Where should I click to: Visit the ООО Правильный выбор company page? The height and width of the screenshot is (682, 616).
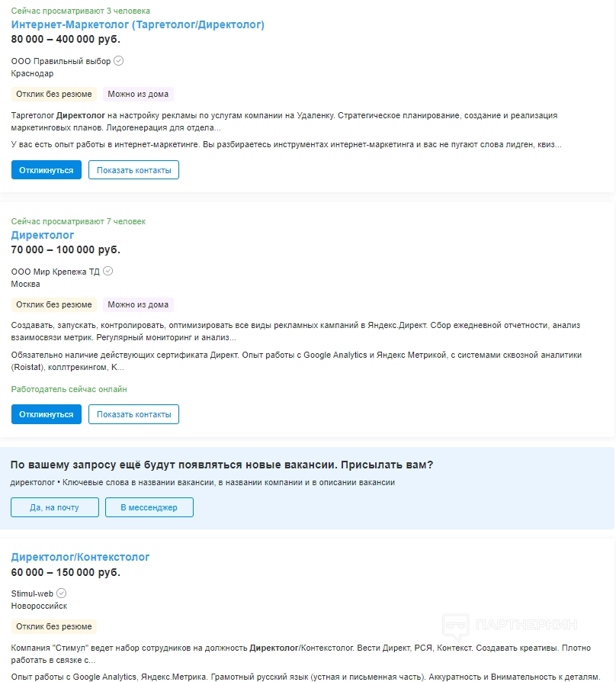pos(61,61)
